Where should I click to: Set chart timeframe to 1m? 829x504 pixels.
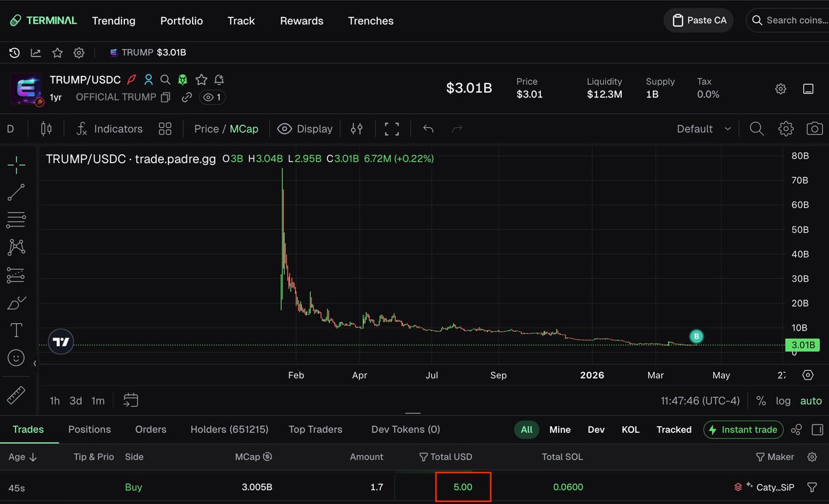(98, 400)
